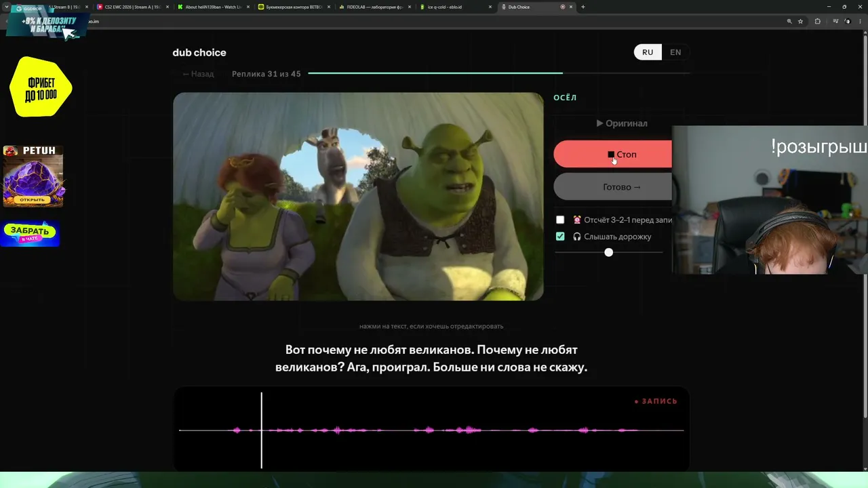Bookmark this page with the star icon
The width and height of the screenshot is (868, 488).
tap(801, 21)
